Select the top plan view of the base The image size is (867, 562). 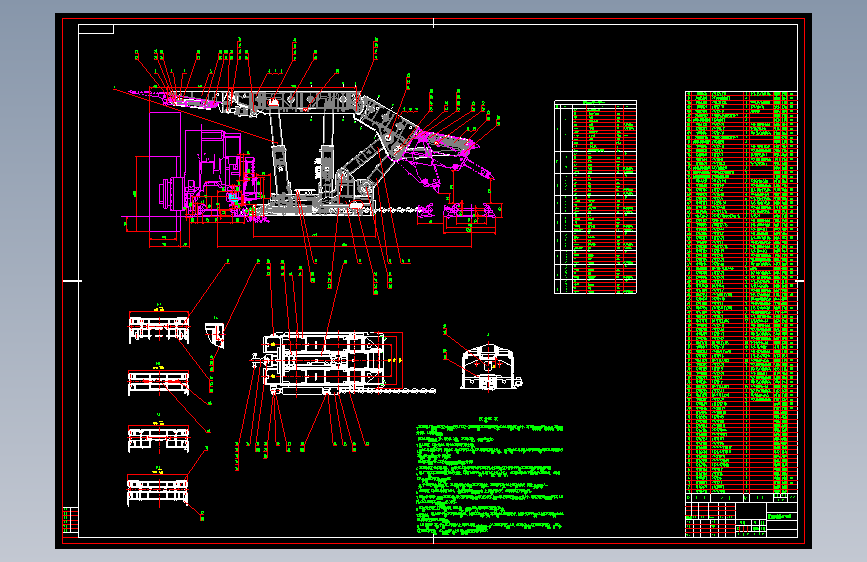[x=343, y=363]
